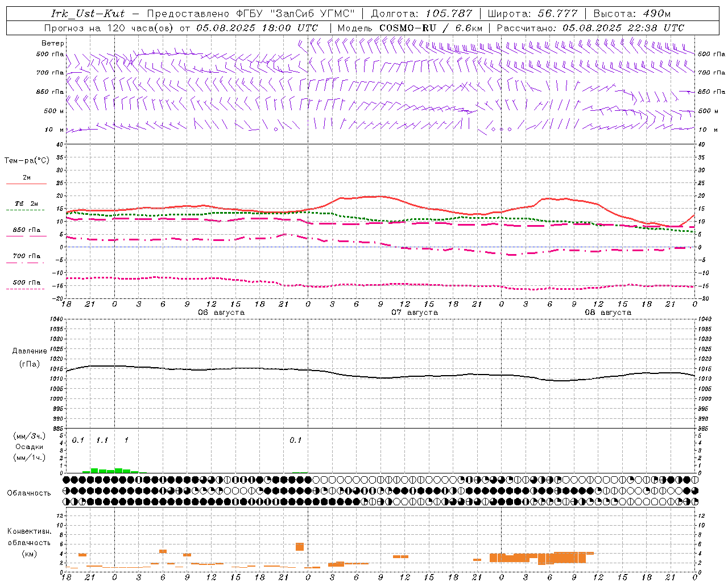This screenshot has height=582, width=728.
Task: Click the '07 августа' date label
Action: coord(415,313)
